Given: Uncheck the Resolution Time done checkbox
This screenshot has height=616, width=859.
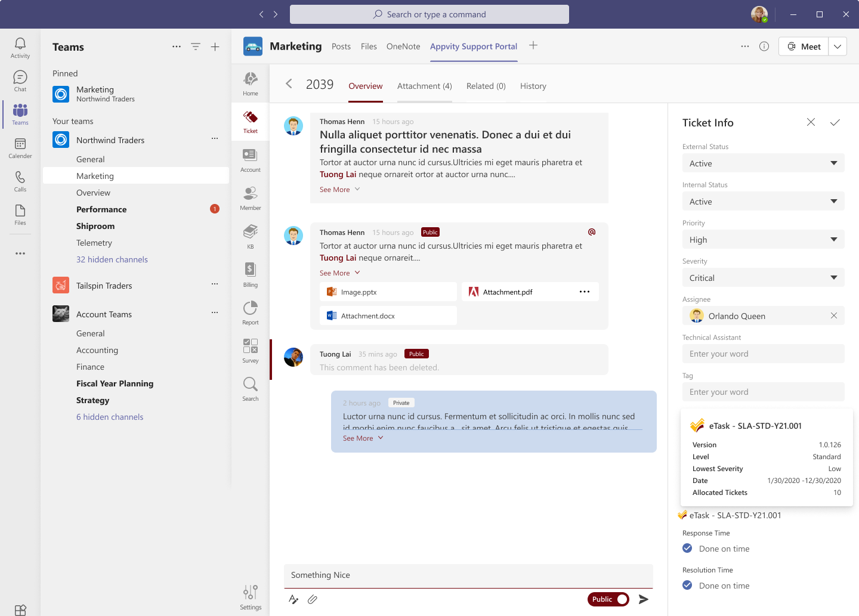Looking at the screenshot, I should point(687,585).
